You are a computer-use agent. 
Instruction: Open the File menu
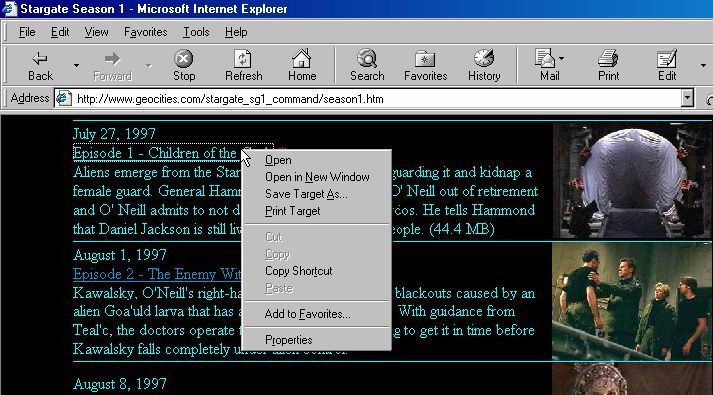tap(27, 32)
